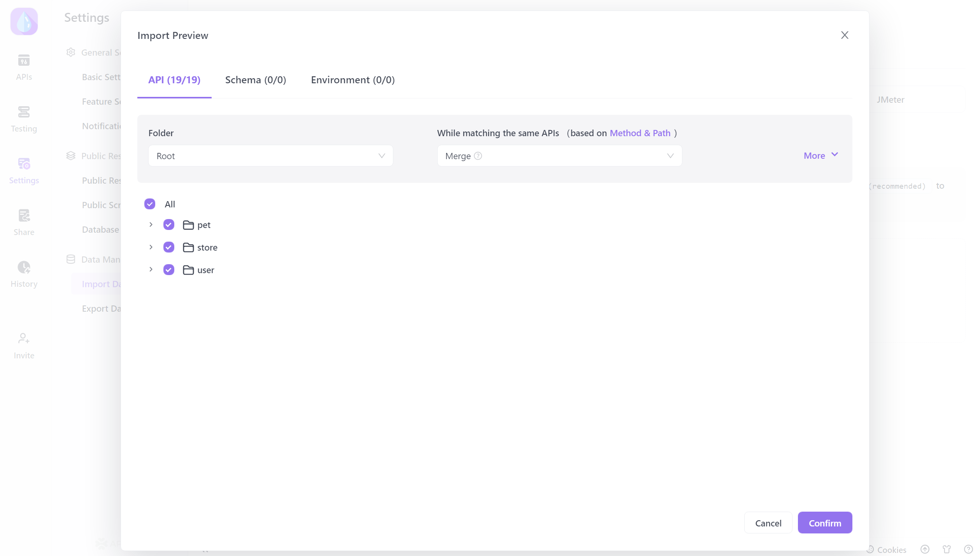The height and width of the screenshot is (556, 980).
Task: Click the app logo icon
Action: [x=24, y=21]
